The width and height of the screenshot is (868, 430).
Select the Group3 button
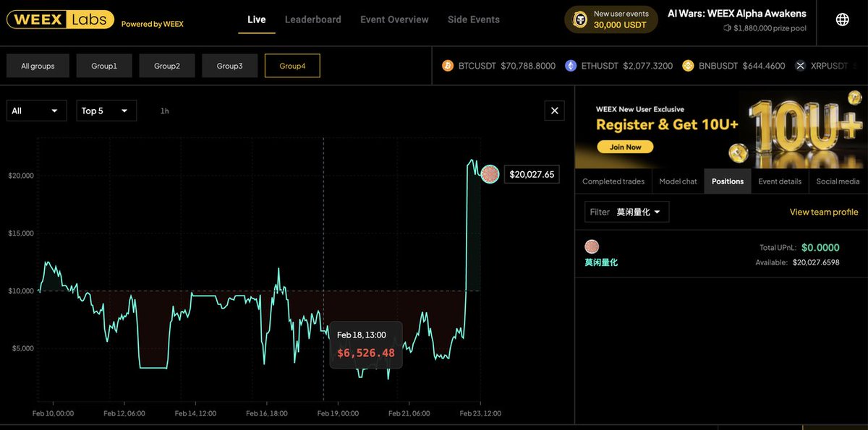pyautogui.click(x=230, y=66)
